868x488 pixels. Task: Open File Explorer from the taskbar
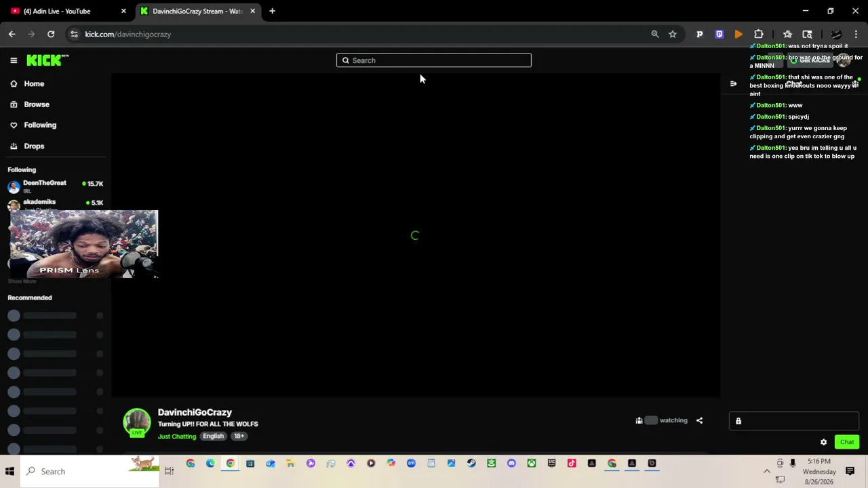click(x=290, y=464)
